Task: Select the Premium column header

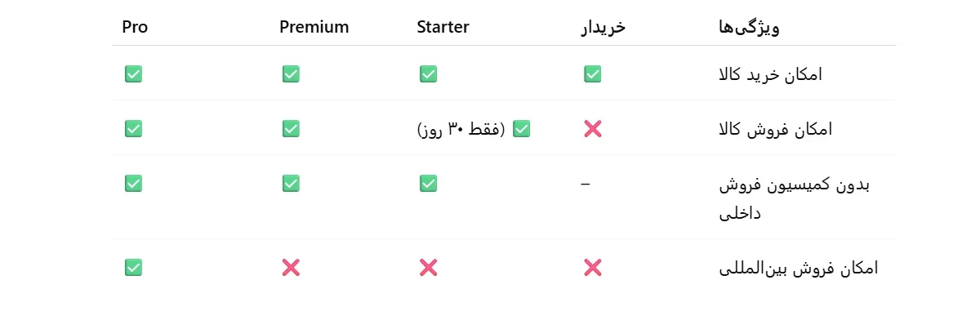Action: coord(314,27)
